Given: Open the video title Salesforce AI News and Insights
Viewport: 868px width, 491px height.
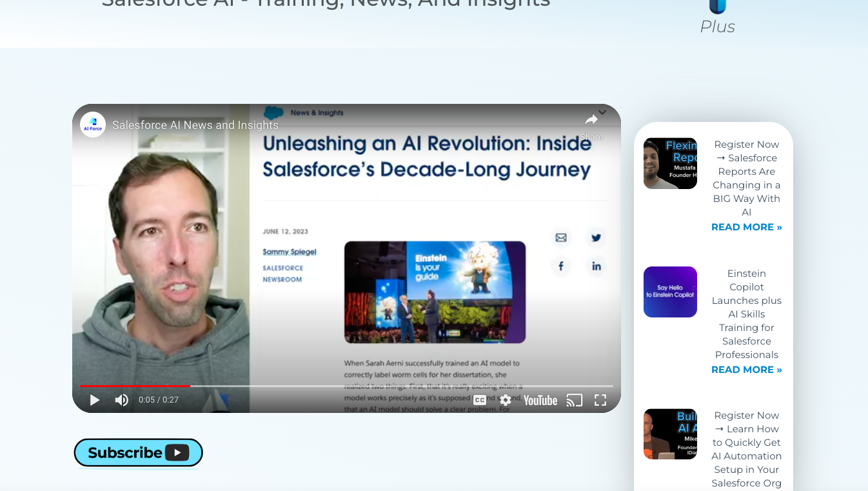Looking at the screenshot, I should coord(195,125).
